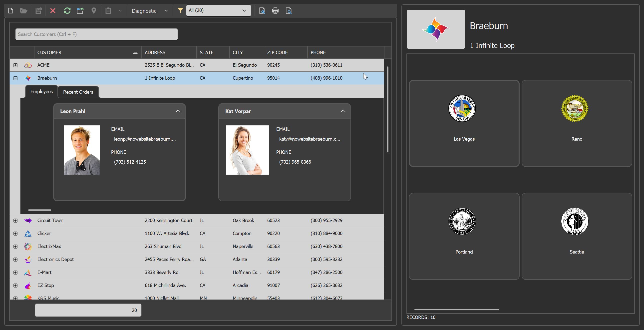Screen dimensions: 644x330
Task: Click the Printer icon in toolbar
Action: point(275,11)
